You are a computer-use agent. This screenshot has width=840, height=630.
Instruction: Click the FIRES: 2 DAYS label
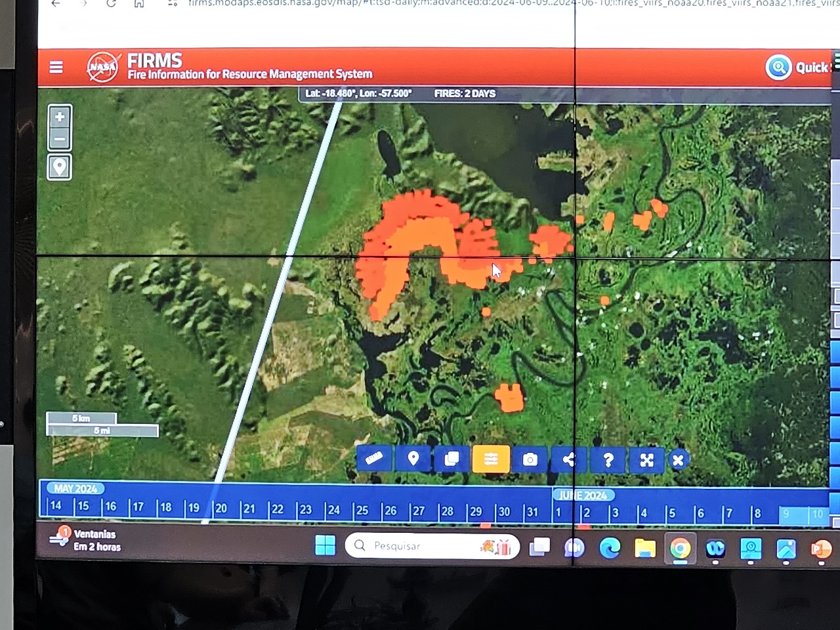coord(465,94)
